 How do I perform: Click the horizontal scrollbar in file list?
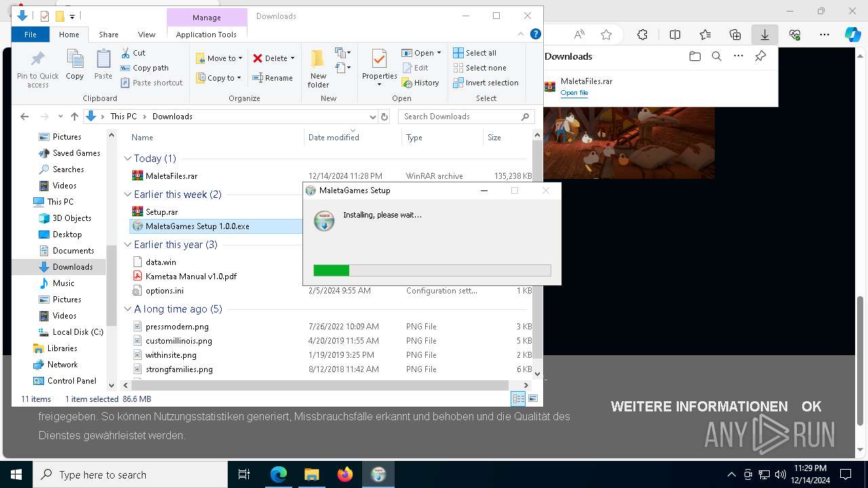tap(321, 385)
